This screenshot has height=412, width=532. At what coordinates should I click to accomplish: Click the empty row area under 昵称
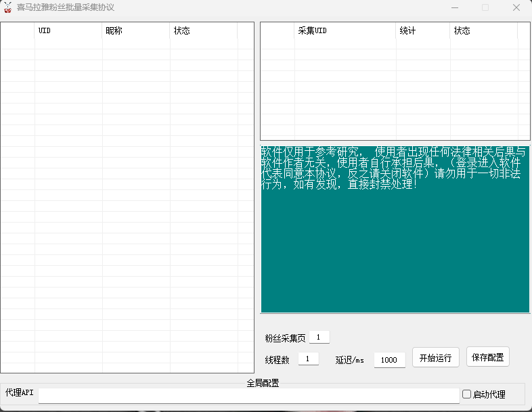135,169
